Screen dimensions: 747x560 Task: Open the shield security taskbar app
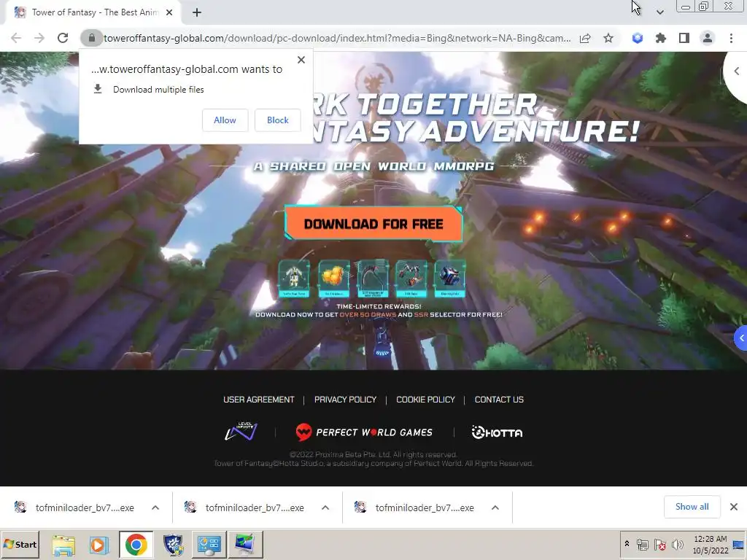(173, 545)
